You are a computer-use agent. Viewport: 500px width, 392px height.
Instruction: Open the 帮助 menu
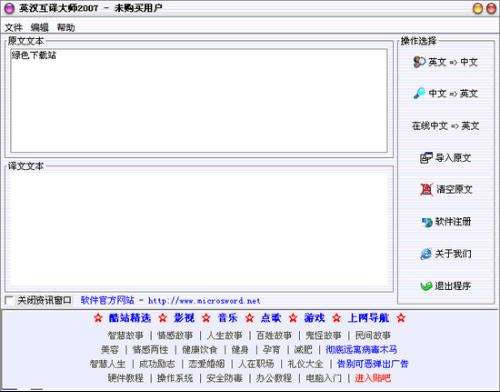tap(66, 27)
